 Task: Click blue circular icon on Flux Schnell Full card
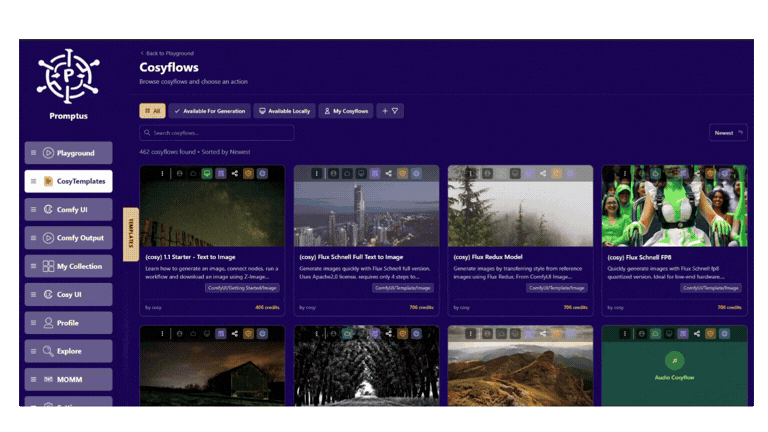click(x=416, y=173)
